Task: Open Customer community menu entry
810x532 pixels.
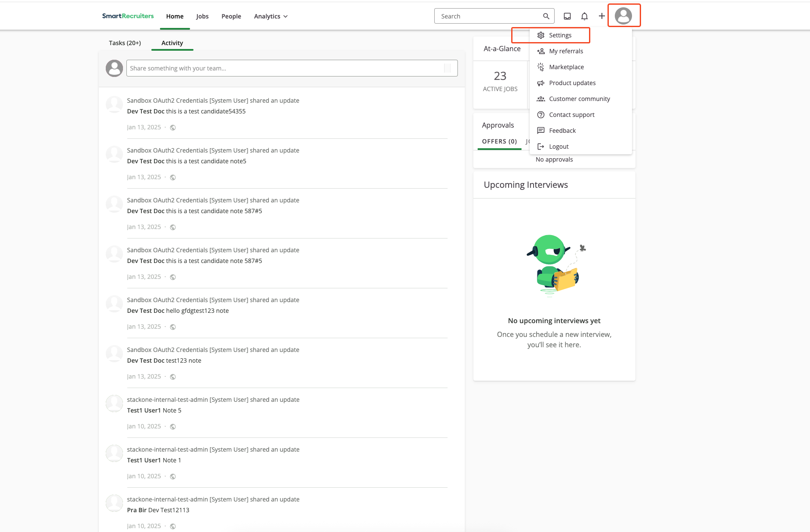Action: tap(581, 99)
